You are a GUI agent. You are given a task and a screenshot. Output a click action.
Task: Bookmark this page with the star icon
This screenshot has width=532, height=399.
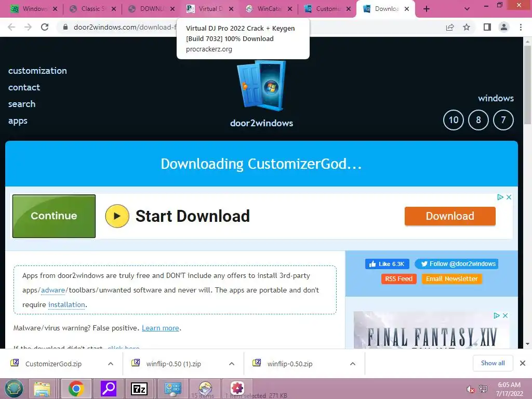pyautogui.click(x=467, y=27)
